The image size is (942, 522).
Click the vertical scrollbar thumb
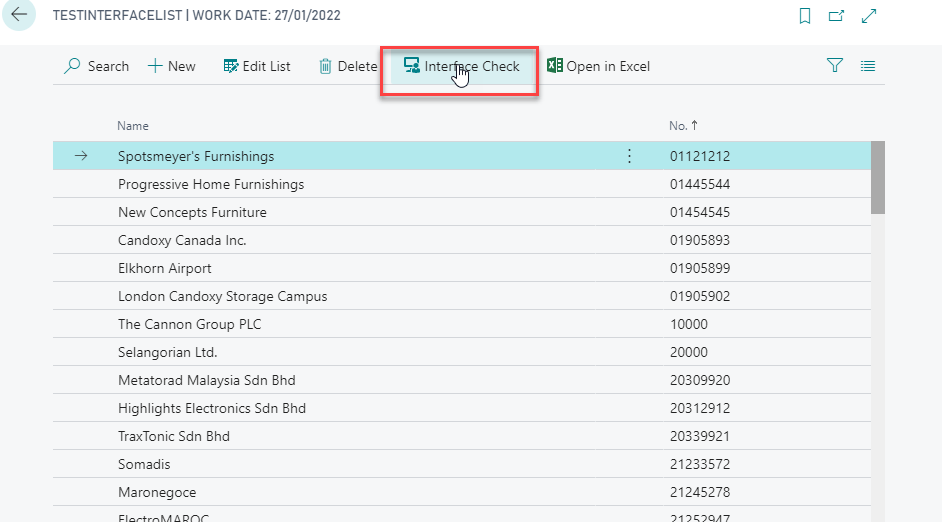pos(877,177)
